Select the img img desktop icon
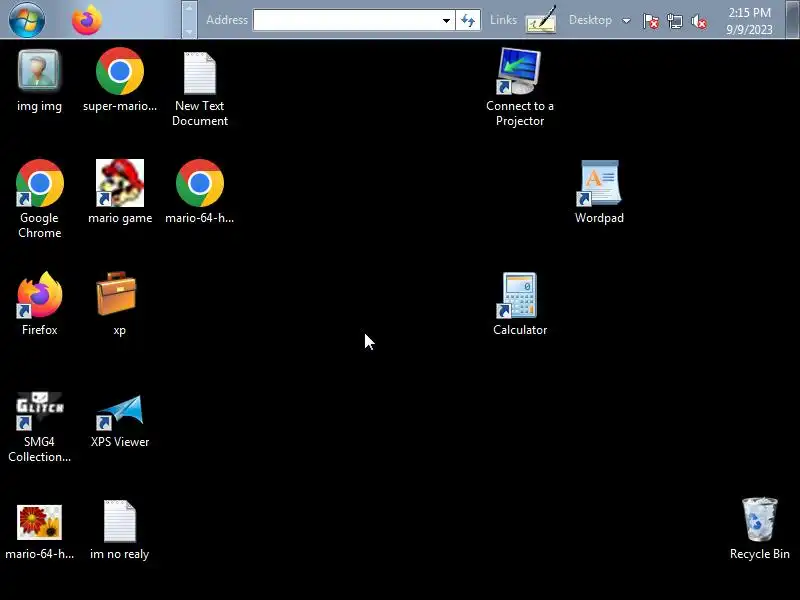800x600 pixels. pos(39,81)
